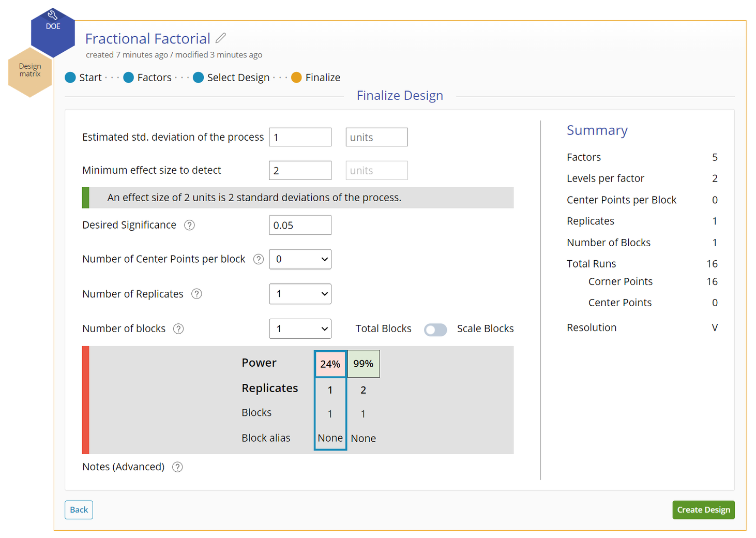756x538 pixels.
Task: Click the Summary heading
Action: 597,130
